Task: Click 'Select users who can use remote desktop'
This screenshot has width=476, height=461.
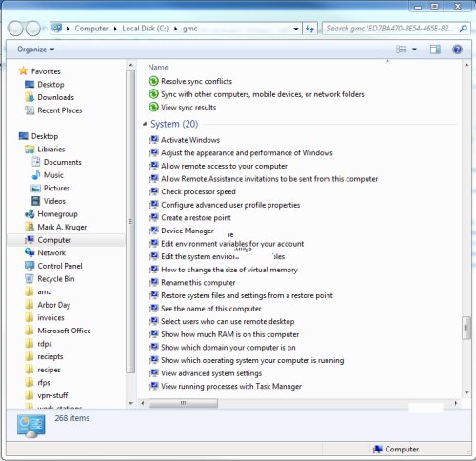Action: coord(228,321)
